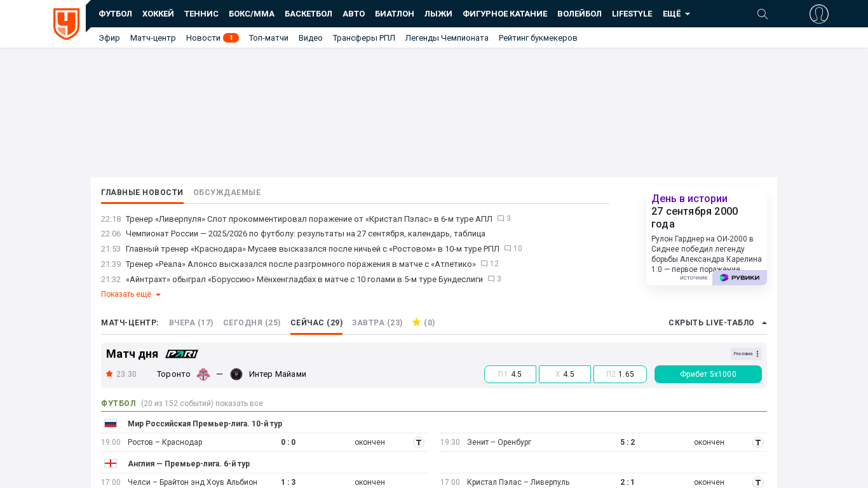This screenshot has height=488, width=868.
Task: Open the Бокс/ММА section
Action: coord(252,14)
